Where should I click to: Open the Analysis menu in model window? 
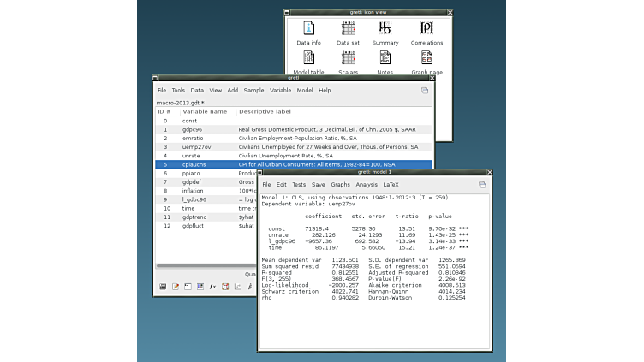pos(367,184)
